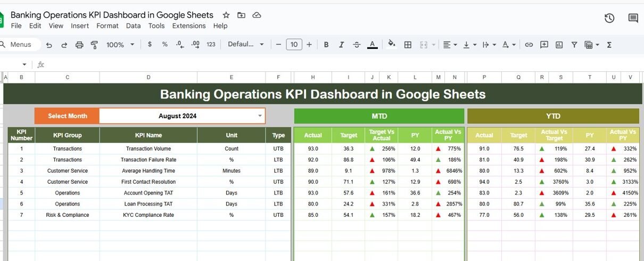Viewport: 644px width, 261px height.
Task: Open version history clock icon
Action: click(609, 18)
